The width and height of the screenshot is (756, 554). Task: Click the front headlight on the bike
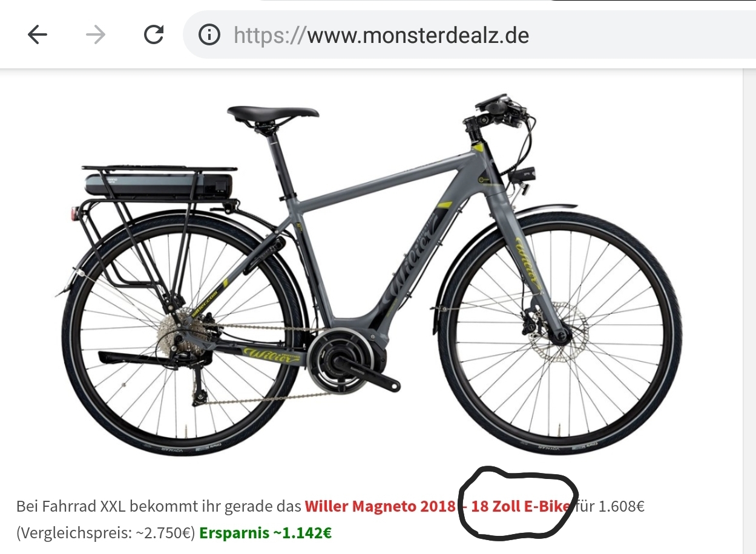[524, 175]
